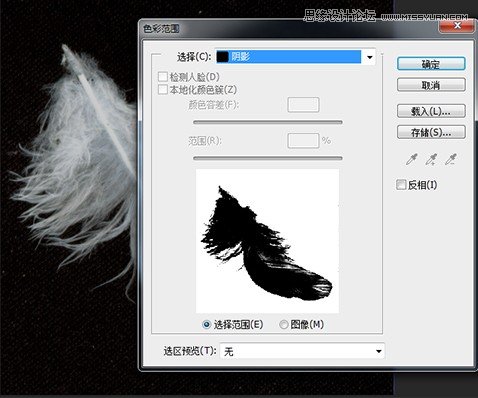This screenshot has width=478, height=398.
Task: Select the subtract-from-sample eyedropper tool
Action: [x=451, y=160]
